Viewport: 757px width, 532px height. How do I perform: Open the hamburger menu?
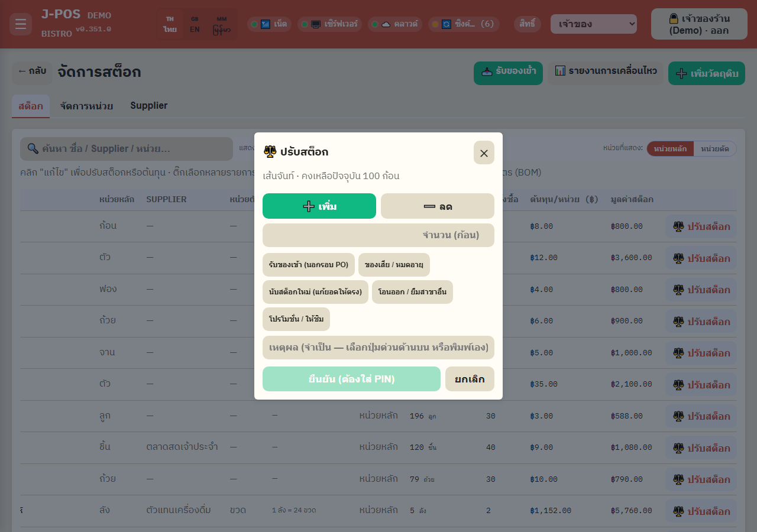click(x=21, y=24)
